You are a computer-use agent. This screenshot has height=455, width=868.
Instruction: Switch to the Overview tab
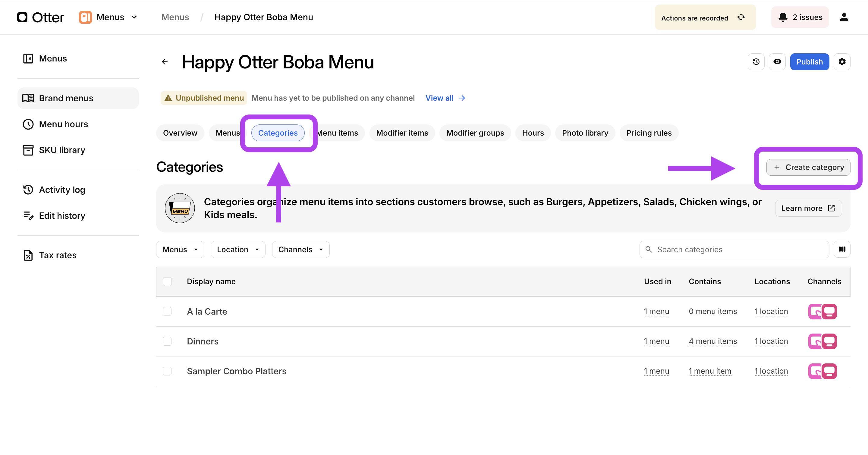pos(180,133)
